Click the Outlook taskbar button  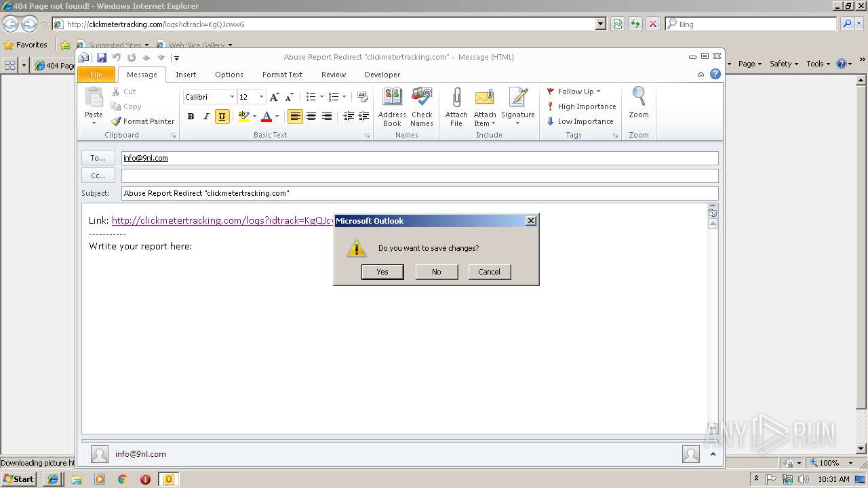pos(168,479)
